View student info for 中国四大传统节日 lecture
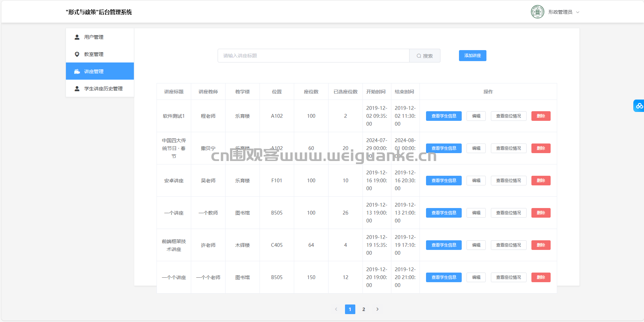Viewport: 644px width, 322px height. point(444,148)
